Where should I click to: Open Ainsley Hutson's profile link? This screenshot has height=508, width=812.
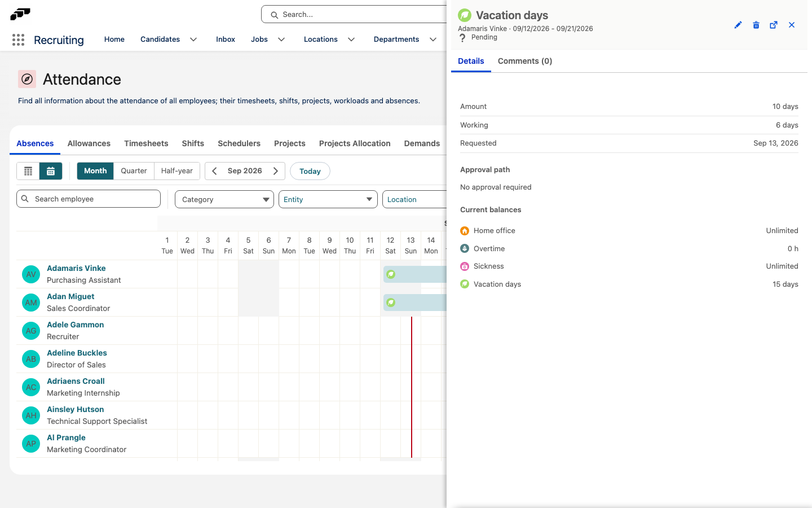click(76, 410)
